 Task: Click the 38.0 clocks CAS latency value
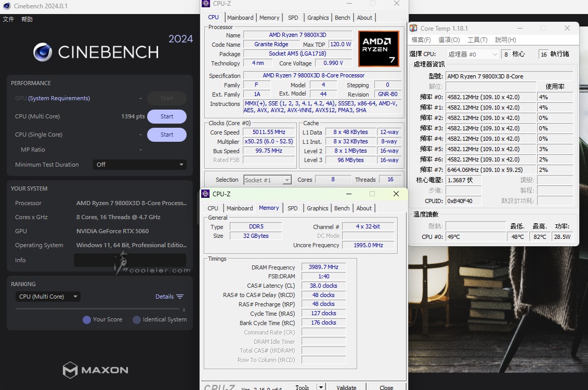tap(323, 286)
